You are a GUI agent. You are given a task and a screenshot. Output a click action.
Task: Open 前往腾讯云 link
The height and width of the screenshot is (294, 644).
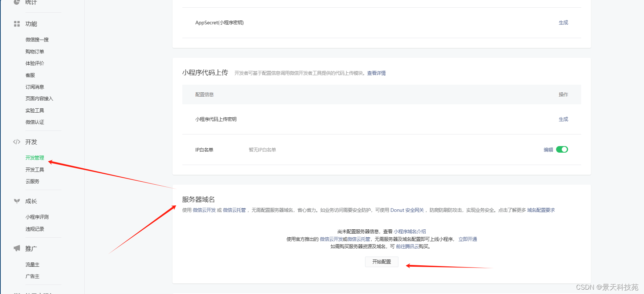[x=408, y=246]
